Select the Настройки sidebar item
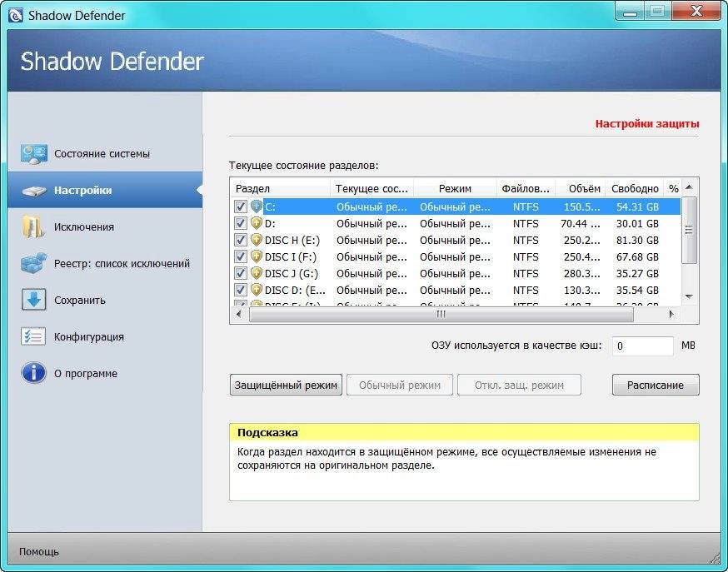 click(105, 190)
